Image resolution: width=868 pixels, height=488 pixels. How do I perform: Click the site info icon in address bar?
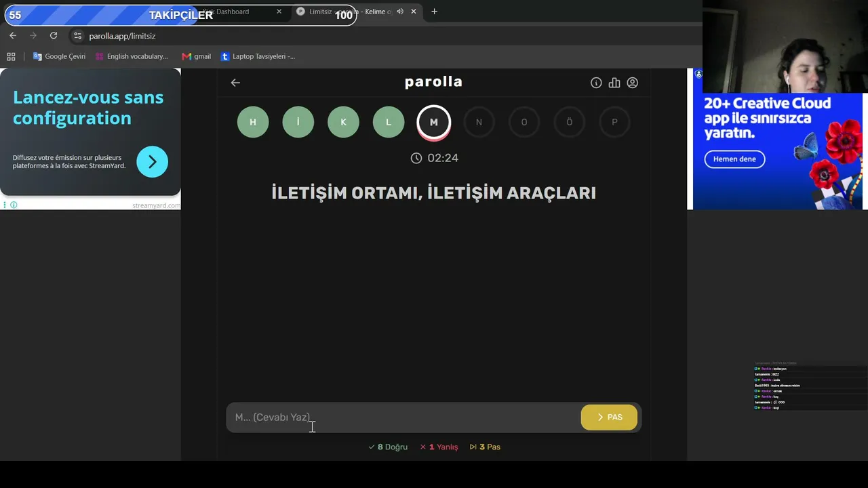77,36
